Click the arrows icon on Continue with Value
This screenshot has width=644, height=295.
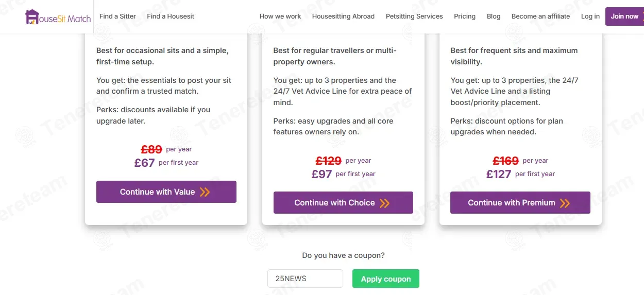[205, 192]
